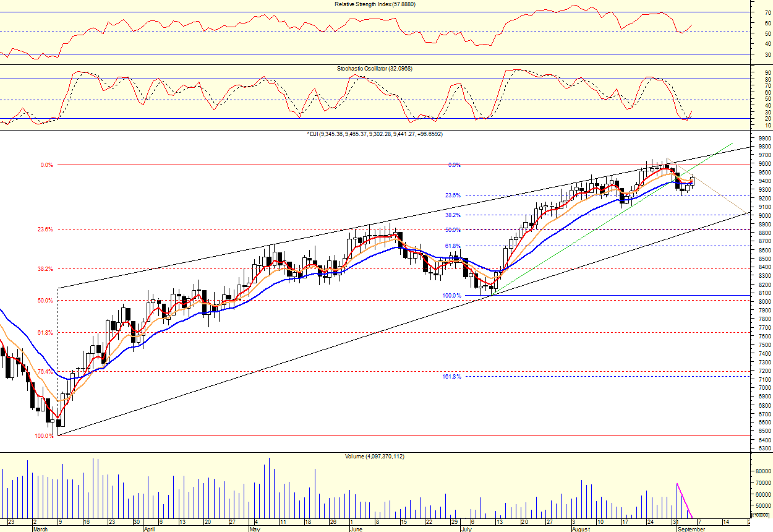Click the red 23.6% Fibonacci label

45,230
